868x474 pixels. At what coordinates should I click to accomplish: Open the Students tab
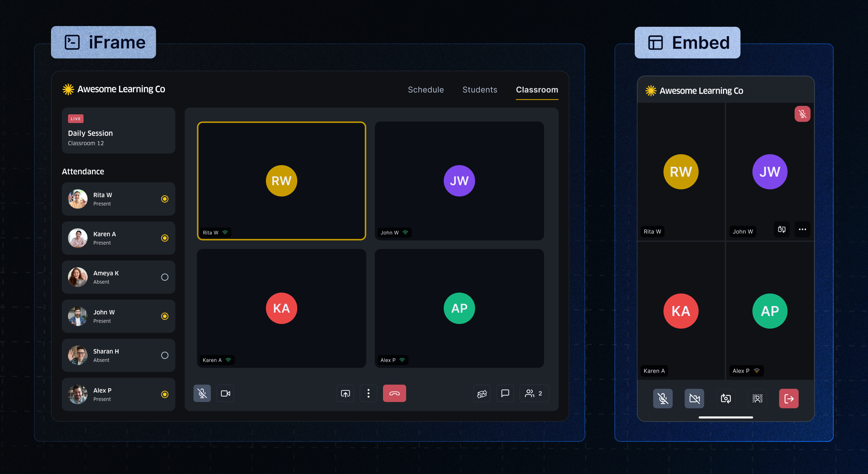click(x=480, y=90)
